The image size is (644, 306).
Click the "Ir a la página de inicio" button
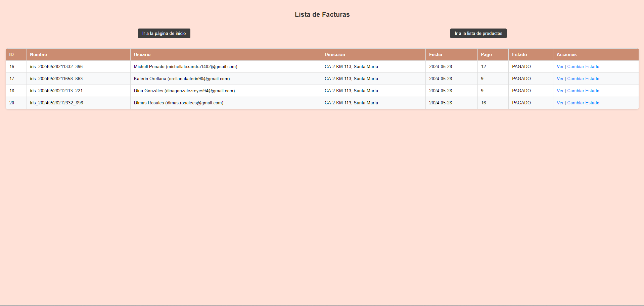click(x=164, y=33)
